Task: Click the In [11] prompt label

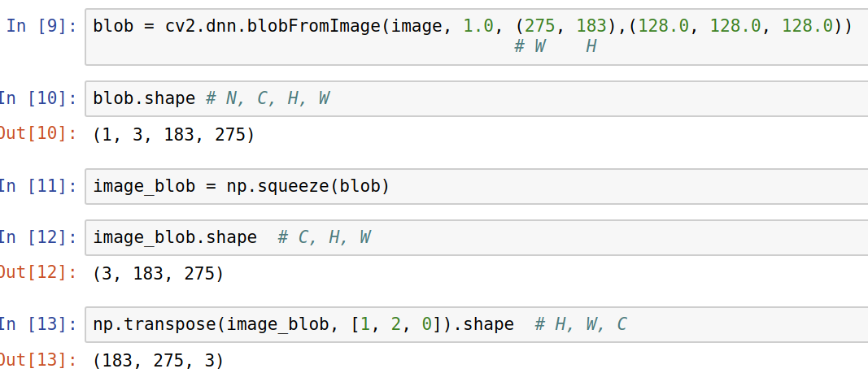Action: coord(37,186)
